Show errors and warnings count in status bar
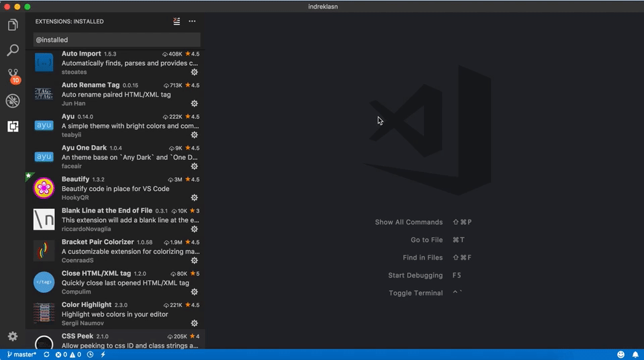Screen dimensions: 644x360 (x=68, y=355)
